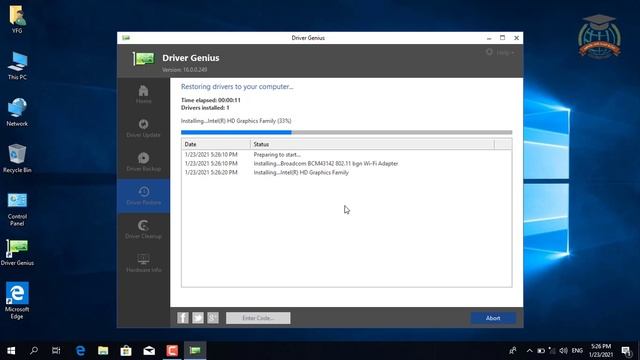The image size is (640, 360).
Task: Click Driver Genius taskbar button
Action: (195, 350)
